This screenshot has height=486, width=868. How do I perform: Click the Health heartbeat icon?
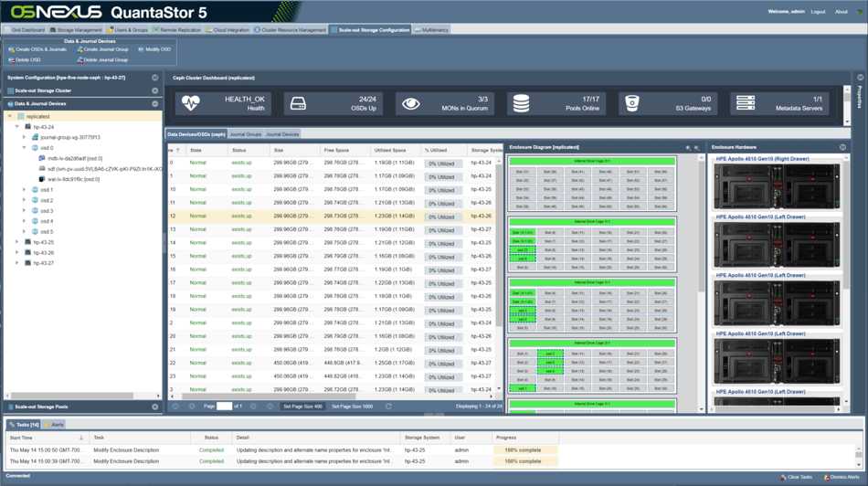pyautogui.click(x=190, y=103)
